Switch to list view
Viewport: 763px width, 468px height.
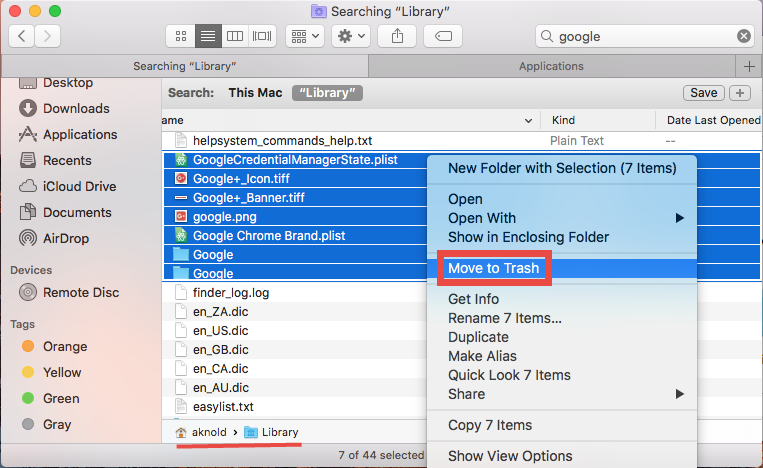[208, 36]
